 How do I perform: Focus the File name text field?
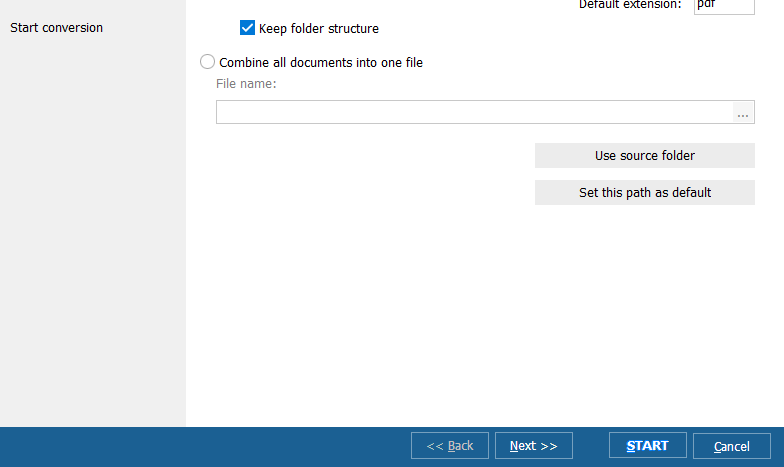coord(474,113)
